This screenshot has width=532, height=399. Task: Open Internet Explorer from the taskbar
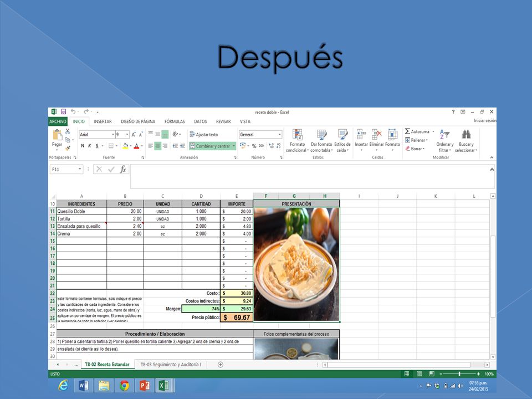tap(63, 386)
